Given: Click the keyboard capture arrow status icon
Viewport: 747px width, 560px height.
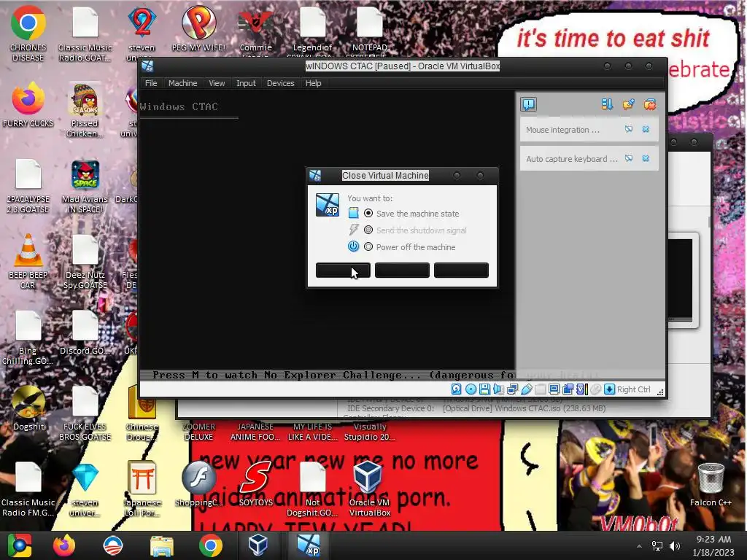Looking at the screenshot, I should click(x=609, y=389).
